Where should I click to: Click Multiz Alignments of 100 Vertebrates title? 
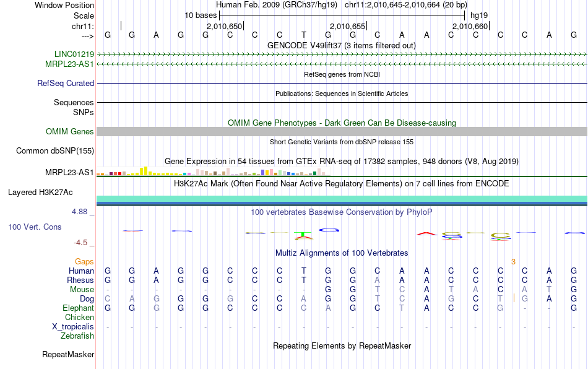342,253
